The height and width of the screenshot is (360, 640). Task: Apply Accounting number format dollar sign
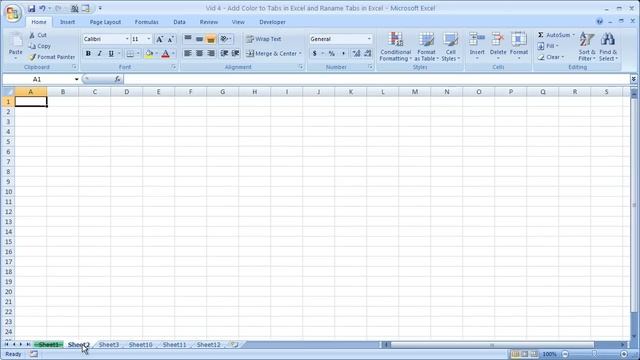[x=315, y=53]
